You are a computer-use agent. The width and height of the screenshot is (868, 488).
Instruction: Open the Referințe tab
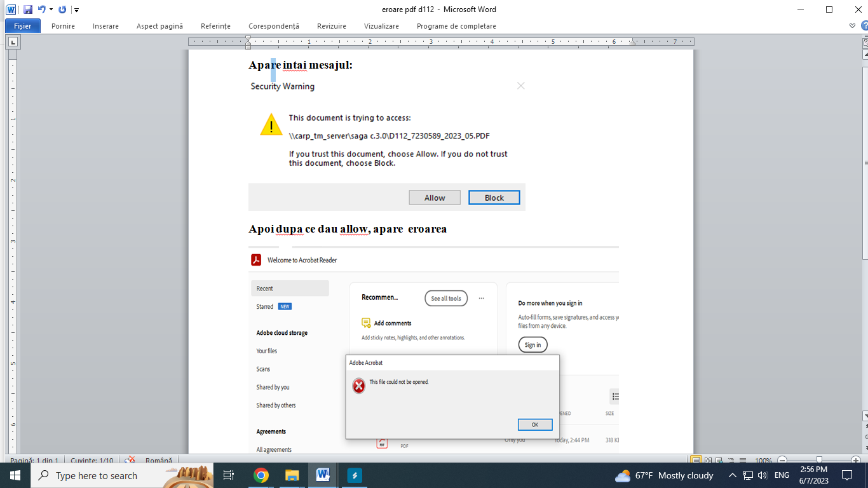pyautogui.click(x=215, y=26)
